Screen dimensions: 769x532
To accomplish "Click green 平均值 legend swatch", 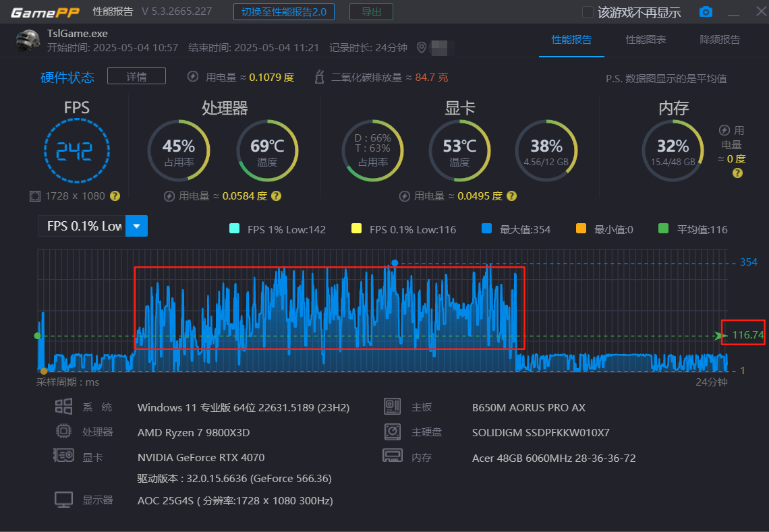I will click(x=664, y=229).
